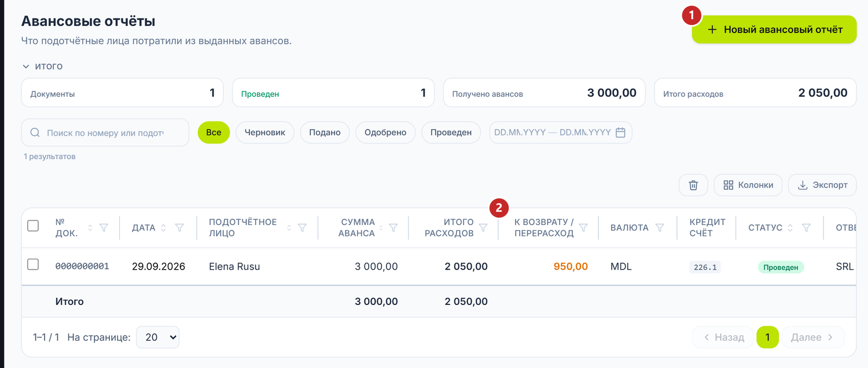This screenshot has width=868, height=368.
Task: Sort by ДАТА column arrows
Action: (164, 228)
